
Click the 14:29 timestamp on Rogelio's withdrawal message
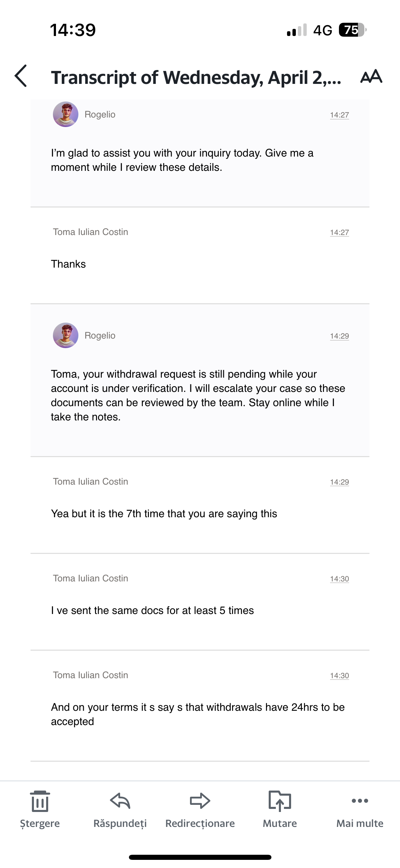(339, 336)
